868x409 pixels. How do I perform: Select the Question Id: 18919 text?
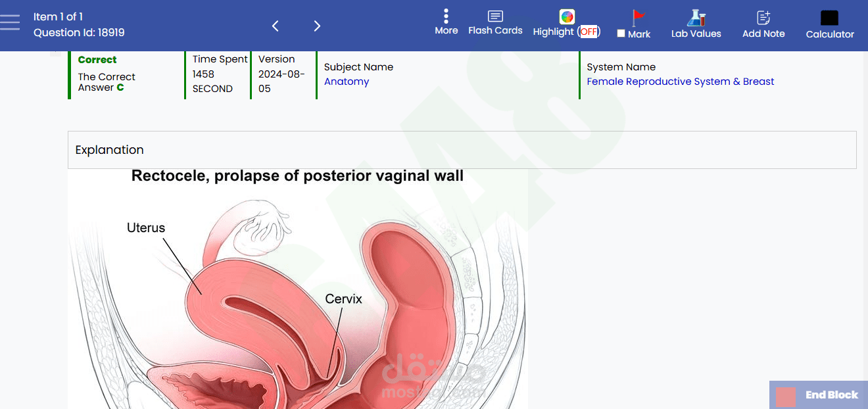click(79, 32)
